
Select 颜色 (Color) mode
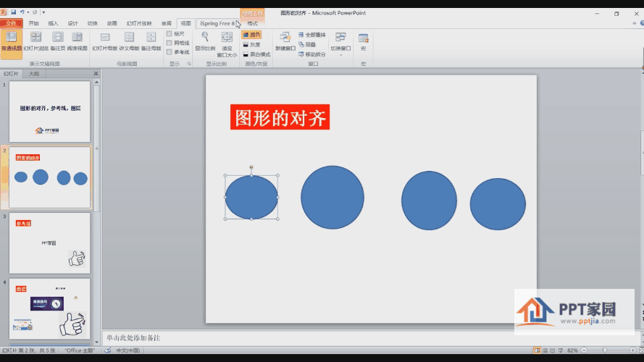coord(252,35)
